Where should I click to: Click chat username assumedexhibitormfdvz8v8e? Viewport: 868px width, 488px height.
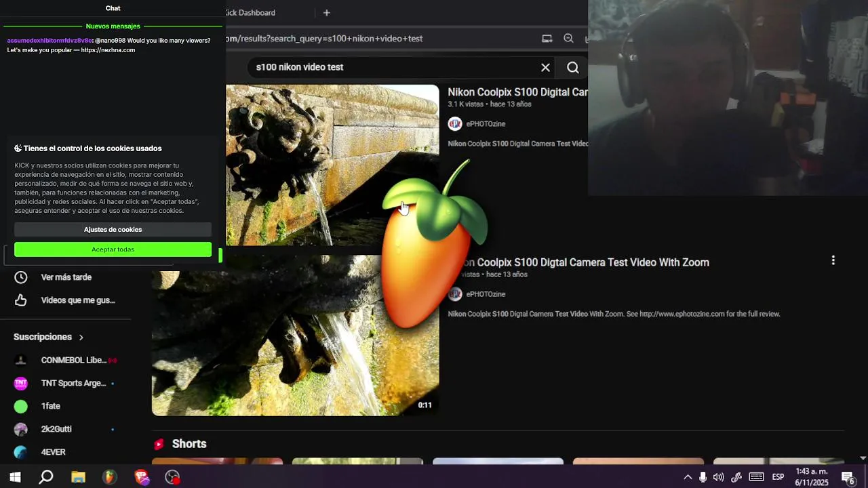tap(49, 41)
